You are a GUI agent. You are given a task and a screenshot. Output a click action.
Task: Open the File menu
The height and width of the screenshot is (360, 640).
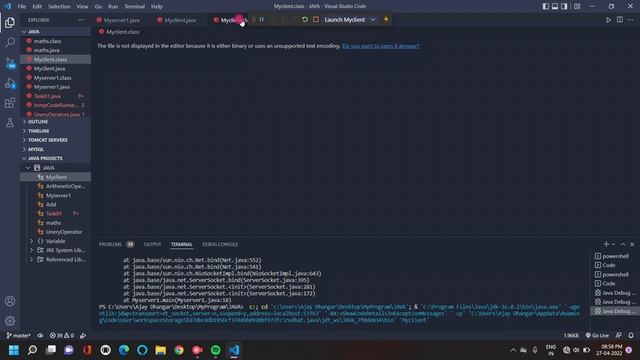[x=22, y=7]
